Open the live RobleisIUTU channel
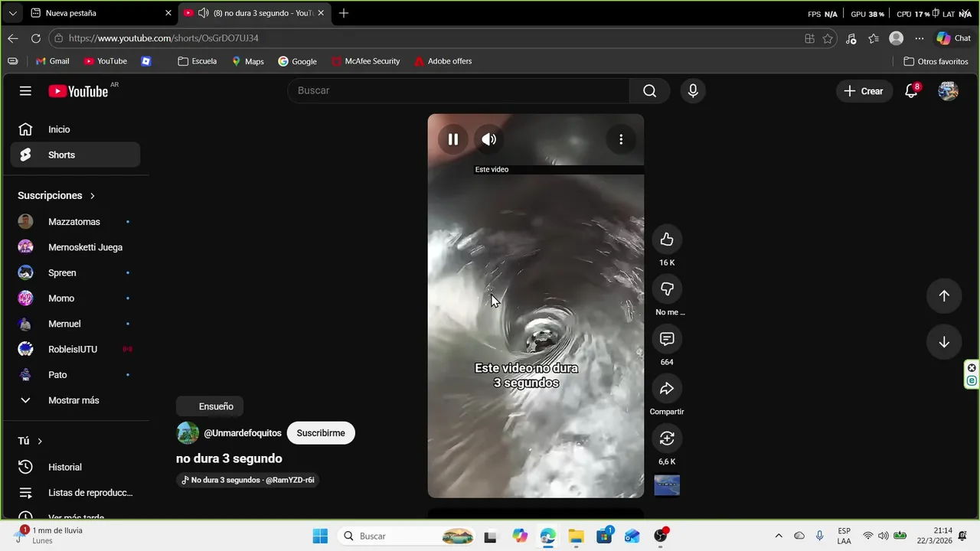The width and height of the screenshot is (980, 551). click(x=75, y=349)
